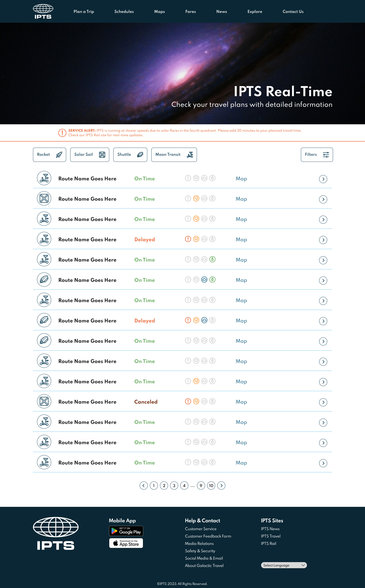This screenshot has height=588, width=365.
Task: Select Fares in the top navigation
Action: [x=190, y=11]
